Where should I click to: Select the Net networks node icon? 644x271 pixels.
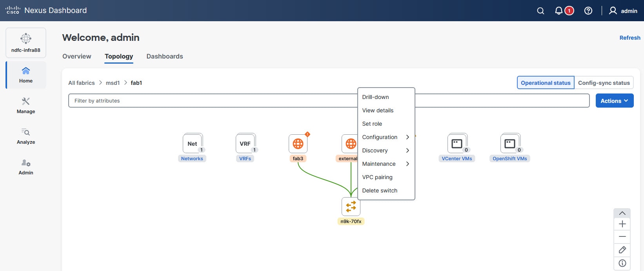(193, 143)
